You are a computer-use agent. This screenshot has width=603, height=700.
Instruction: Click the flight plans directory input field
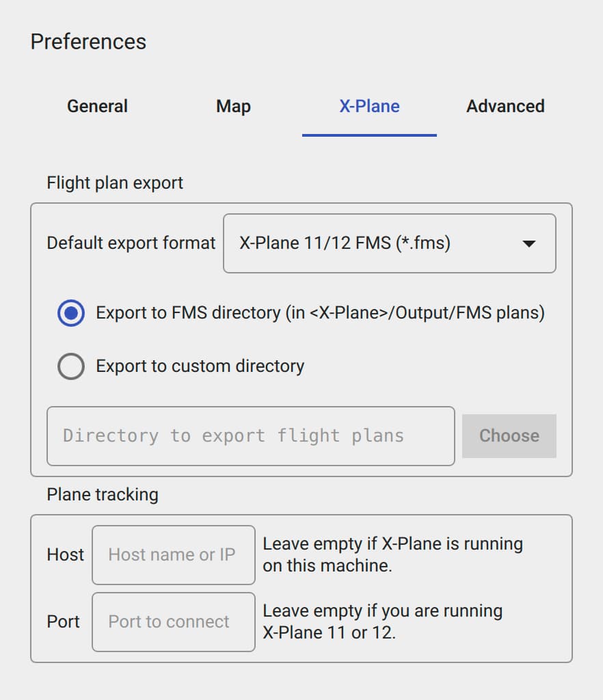pos(250,435)
